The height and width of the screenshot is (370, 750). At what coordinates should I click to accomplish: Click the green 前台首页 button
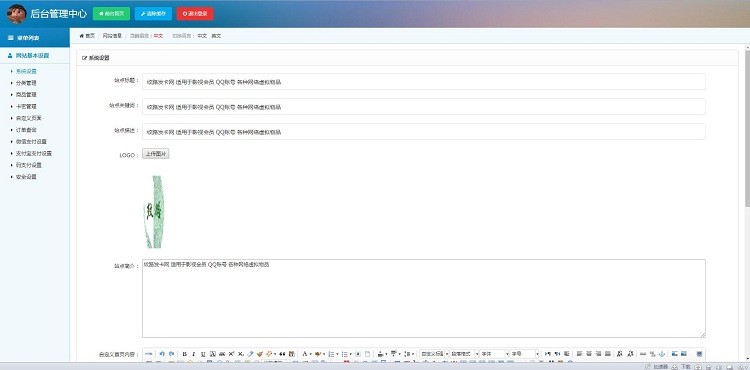coord(111,13)
